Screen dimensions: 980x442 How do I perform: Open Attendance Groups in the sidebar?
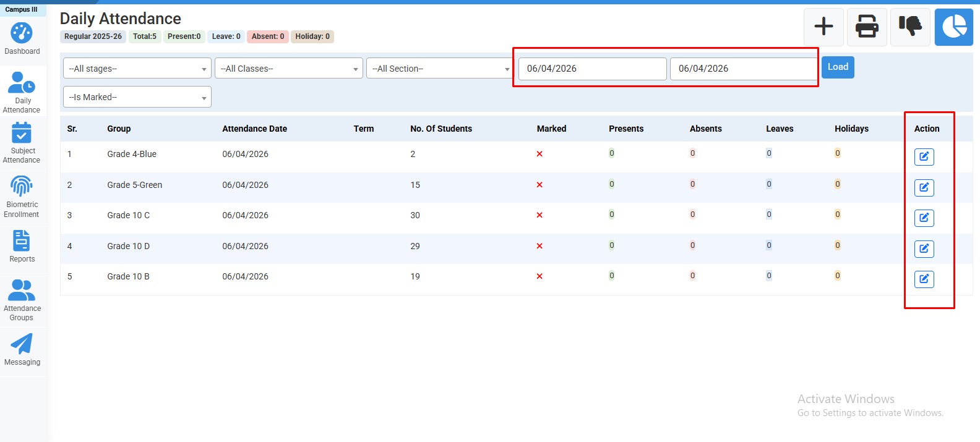pos(22,300)
